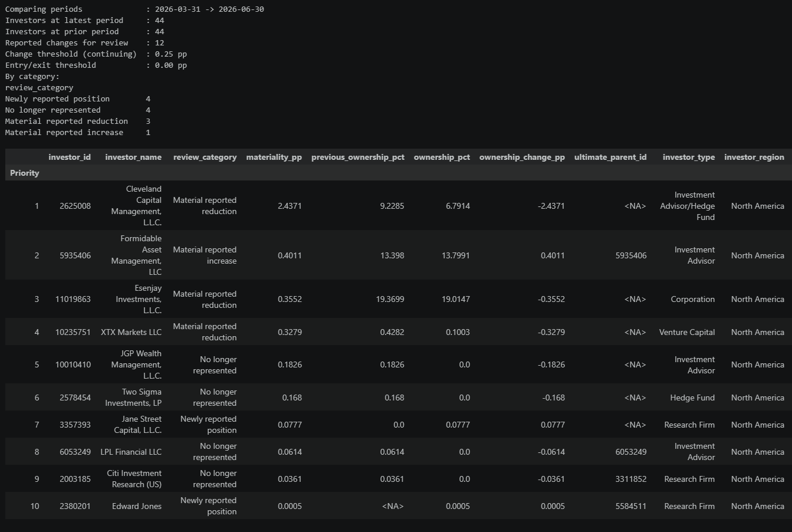Select investor ID 2003185
The width and height of the screenshot is (792, 532).
coord(75,479)
